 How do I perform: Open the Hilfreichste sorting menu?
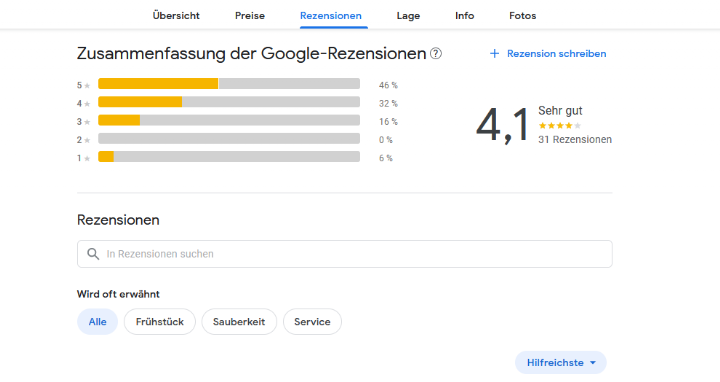(x=561, y=363)
